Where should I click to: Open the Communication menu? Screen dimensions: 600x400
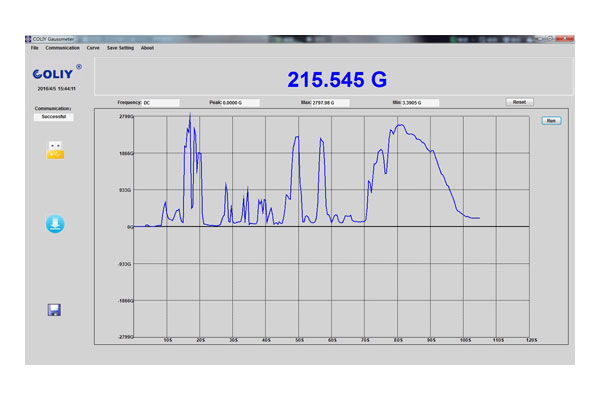62,48
